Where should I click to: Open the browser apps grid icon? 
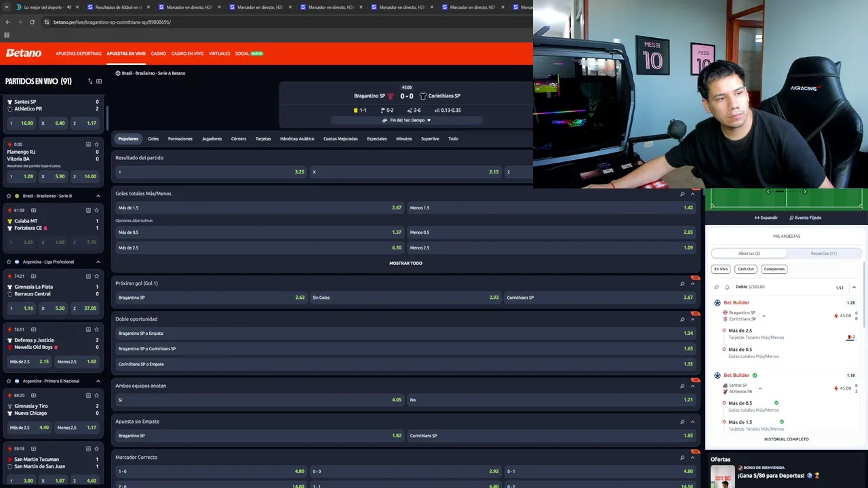pyautogui.click(x=7, y=35)
